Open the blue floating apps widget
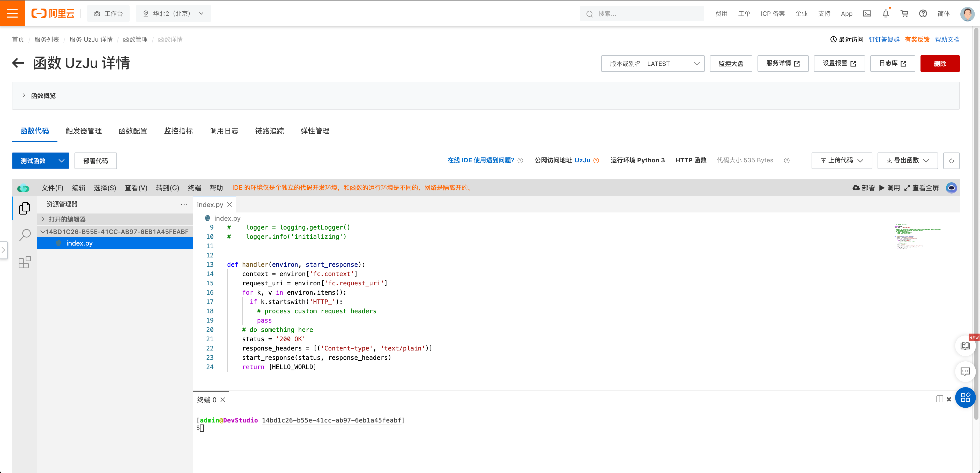980x473 pixels. tap(965, 398)
